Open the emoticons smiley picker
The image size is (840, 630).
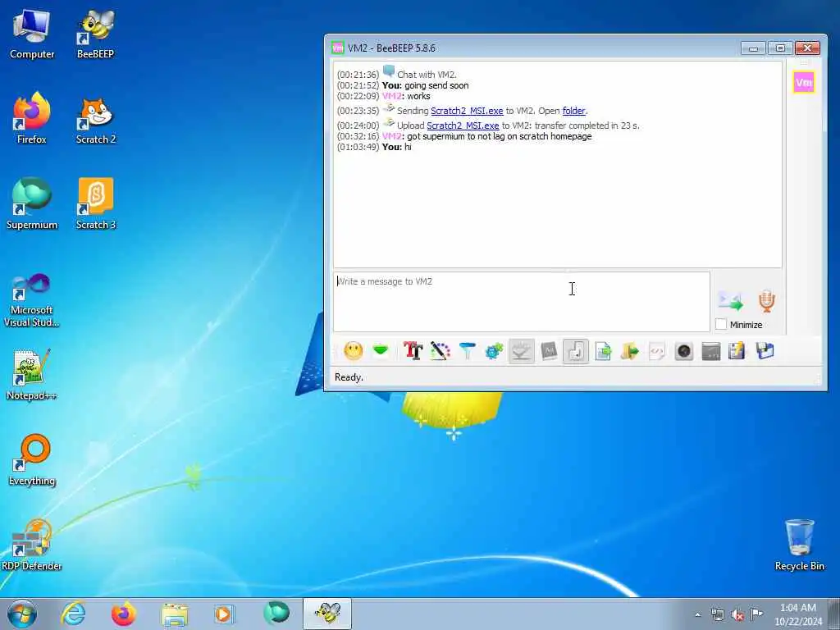[353, 351]
